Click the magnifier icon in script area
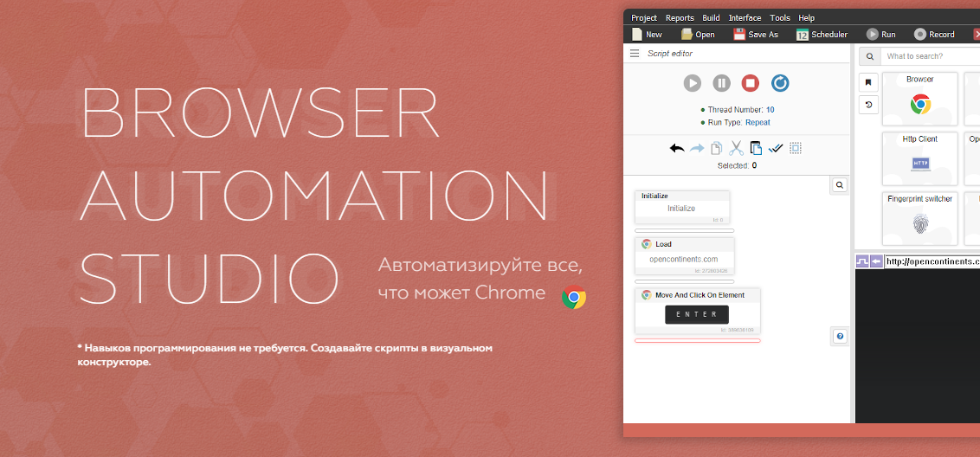 tap(840, 185)
